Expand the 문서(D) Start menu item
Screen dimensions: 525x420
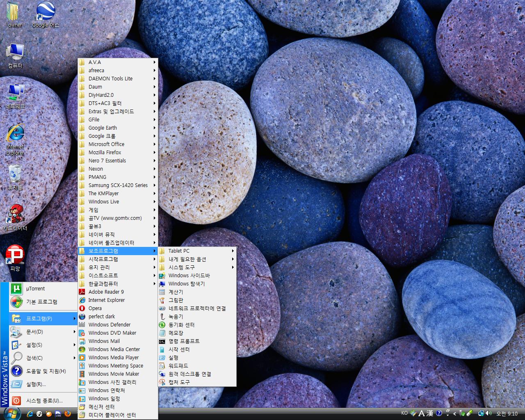[x=43, y=331]
